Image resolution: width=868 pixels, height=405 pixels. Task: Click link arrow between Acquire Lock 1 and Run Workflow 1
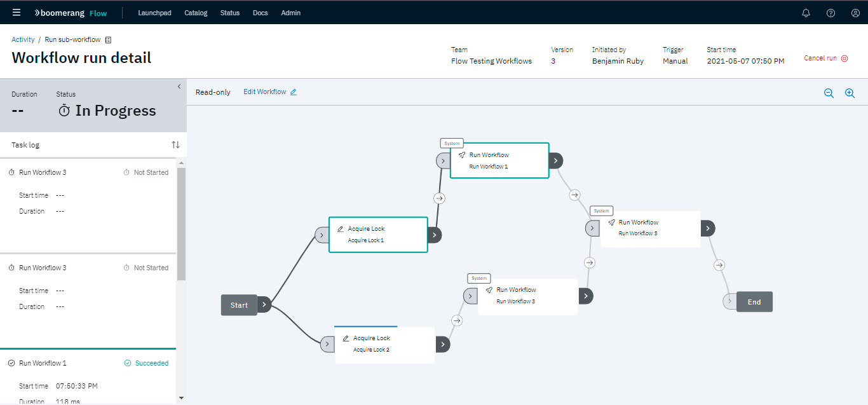(x=439, y=198)
